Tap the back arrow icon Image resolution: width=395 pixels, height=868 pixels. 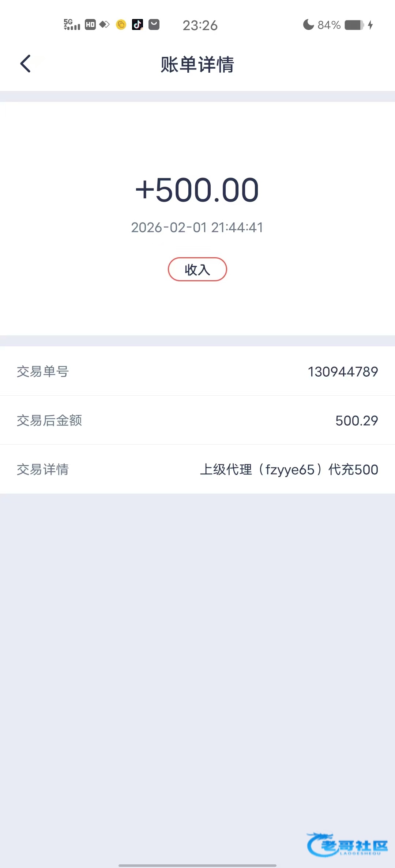(x=26, y=64)
